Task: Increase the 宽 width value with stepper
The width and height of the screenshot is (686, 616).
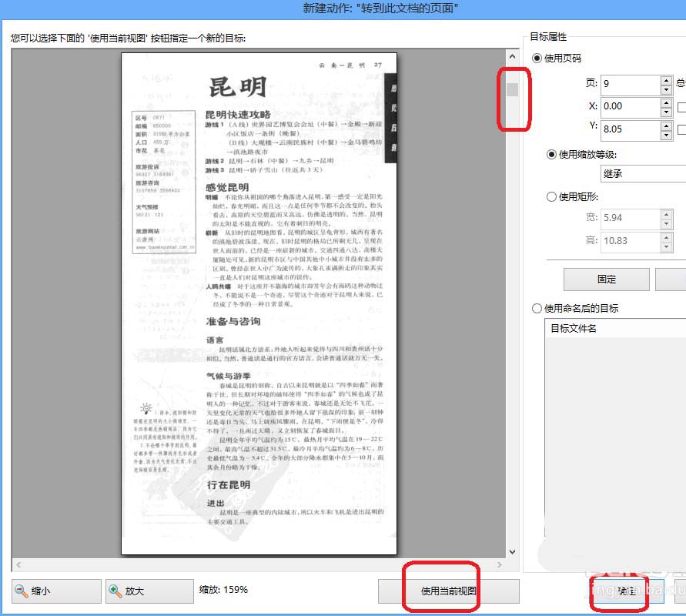Action: [x=665, y=214]
